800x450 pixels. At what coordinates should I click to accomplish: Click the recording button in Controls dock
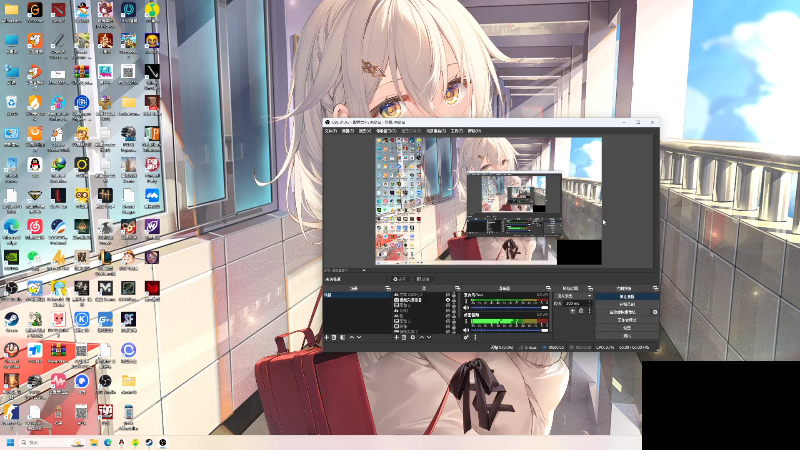point(627,304)
